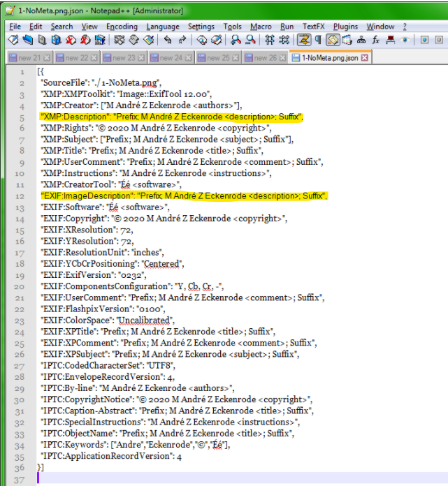Open the Edit menu
Screen dimensions: 448x486
[36, 27]
